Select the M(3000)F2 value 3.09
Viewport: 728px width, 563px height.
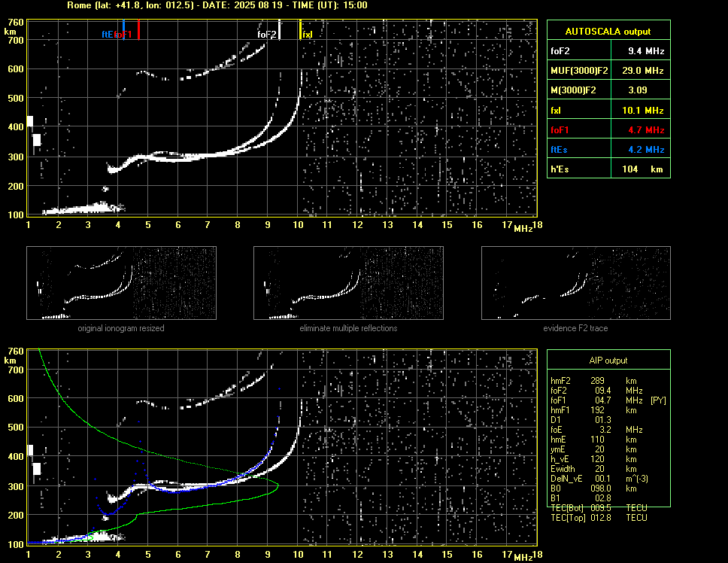click(x=638, y=90)
